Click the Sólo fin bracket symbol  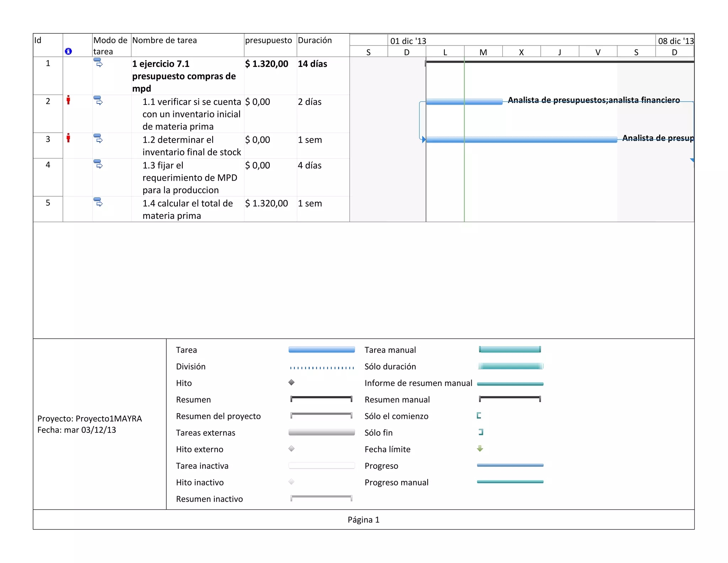(481, 432)
